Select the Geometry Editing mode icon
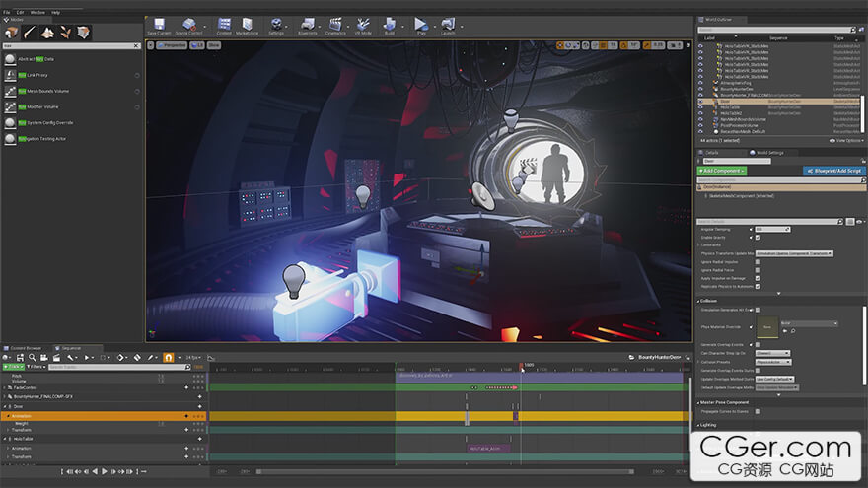The width and height of the screenshot is (868, 488). (x=83, y=33)
